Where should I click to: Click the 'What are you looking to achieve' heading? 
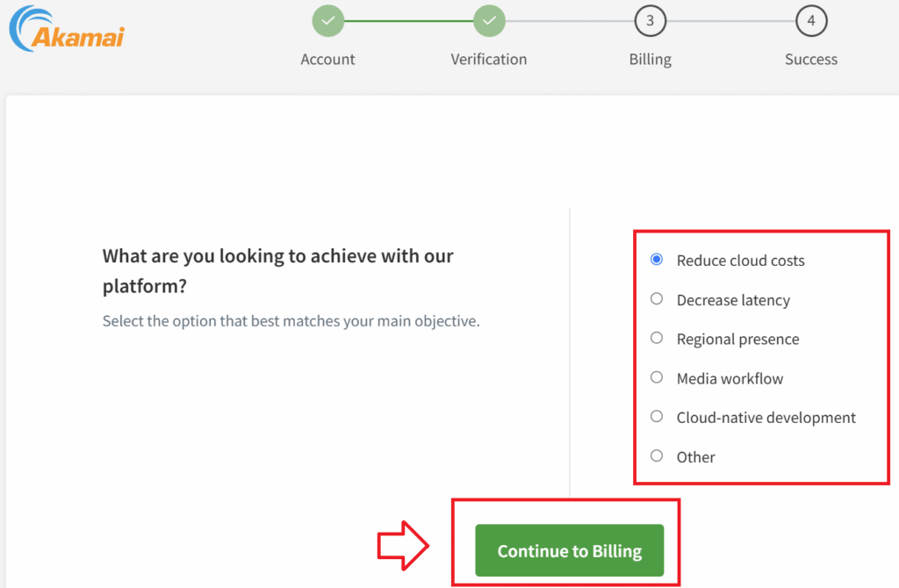pos(278,270)
